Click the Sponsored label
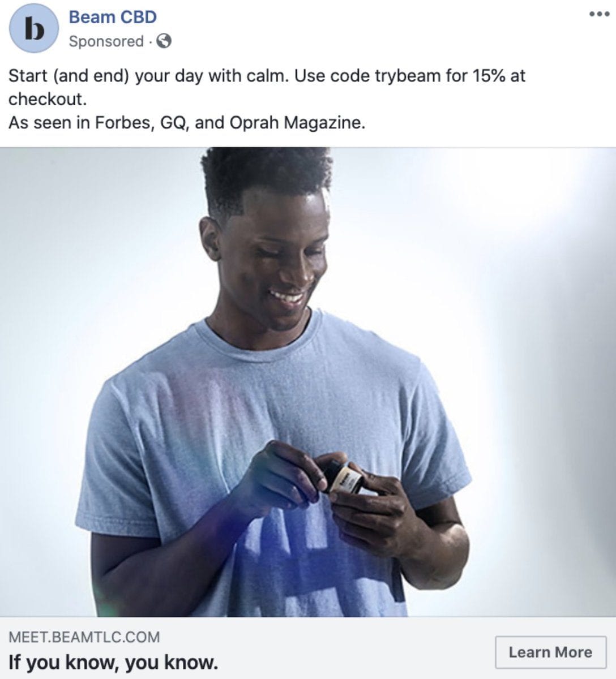This screenshot has height=679, width=616. pyautogui.click(x=106, y=41)
